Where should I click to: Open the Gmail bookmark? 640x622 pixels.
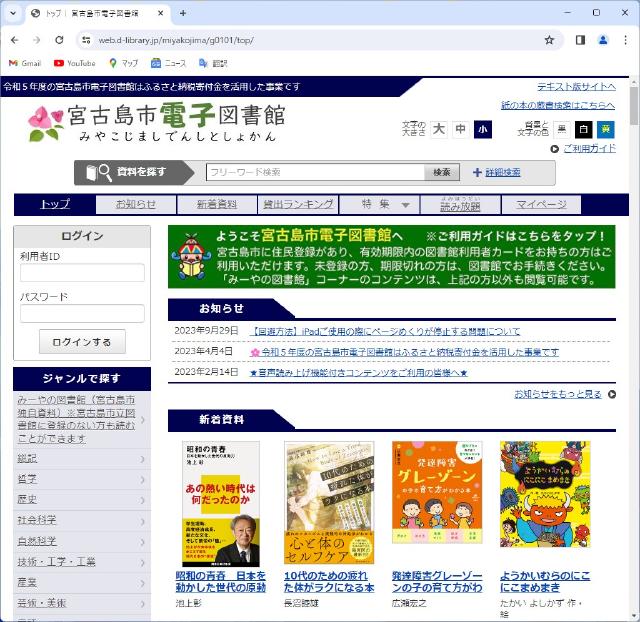point(24,63)
